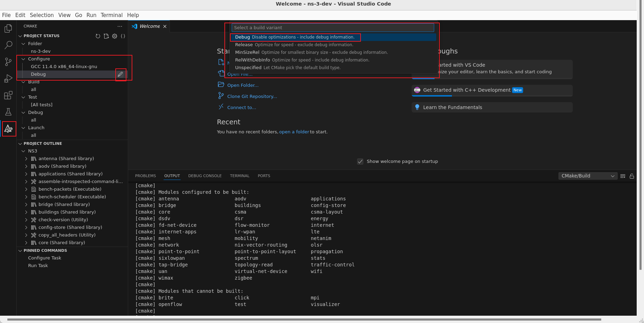Open the Extensions view
The height and width of the screenshot is (323, 644).
[x=8, y=95]
